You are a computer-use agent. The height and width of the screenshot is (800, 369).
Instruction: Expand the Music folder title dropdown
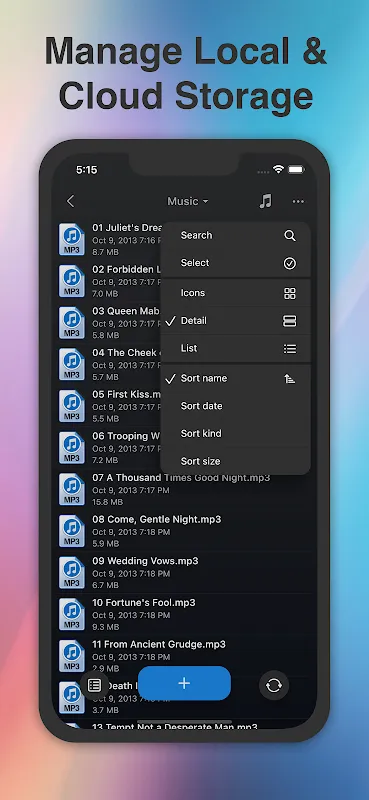(x=188, y=201)
